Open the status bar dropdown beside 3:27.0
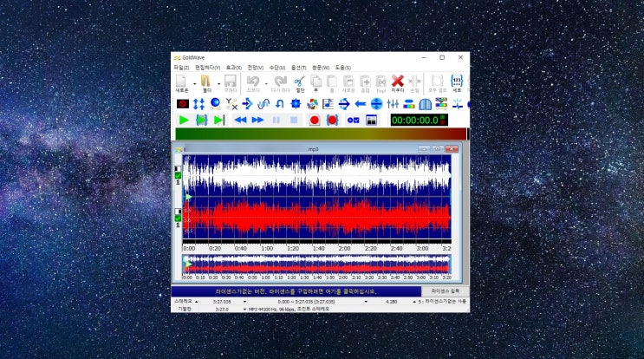This screenshot has height=359, width=644. (x=244, y=310)
